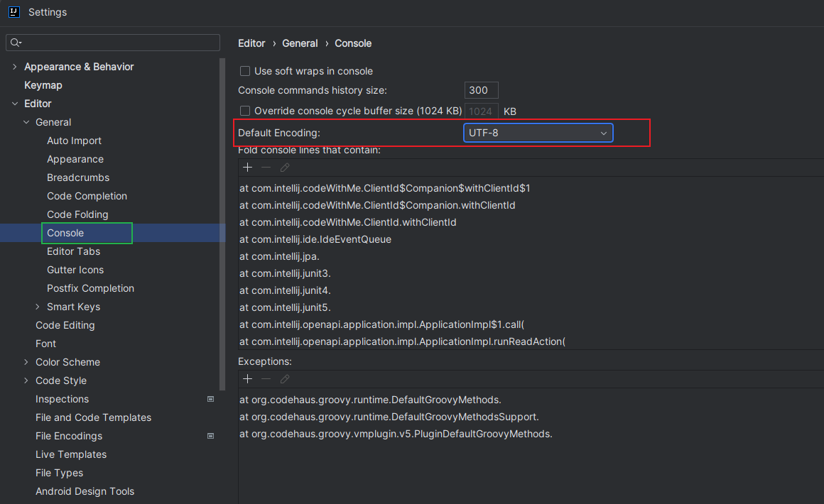This screenshot has height=504, width=824.
Task: Expand the Color Scheme node
Action: [x=26, y=362]
